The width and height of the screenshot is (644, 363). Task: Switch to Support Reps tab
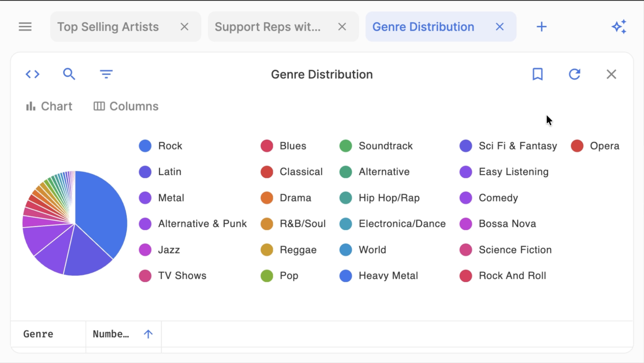[x=268, y=27]
